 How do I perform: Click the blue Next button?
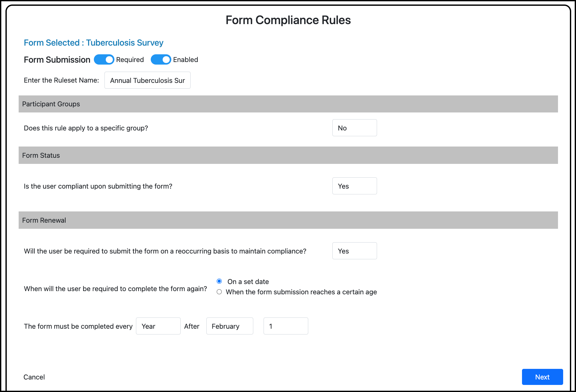point(542,377)
